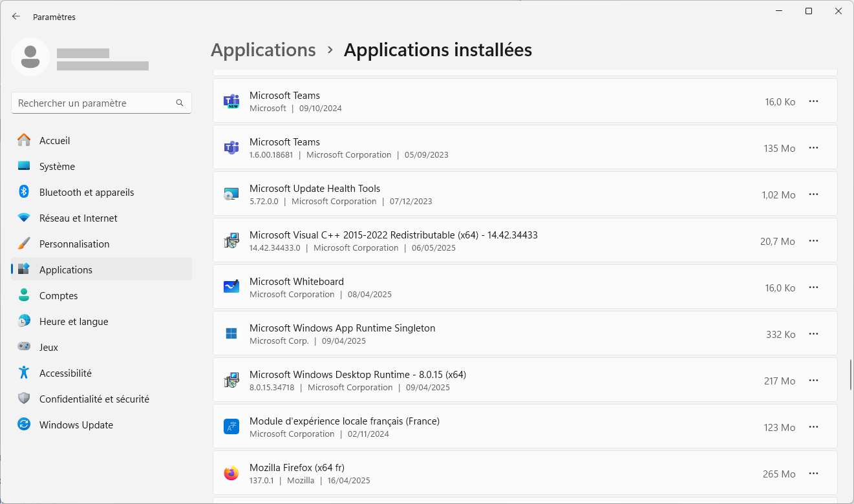Open options for Microsoft Update Health Tools
The width and height of the screenshot is (854, 504).
(813, 194)
